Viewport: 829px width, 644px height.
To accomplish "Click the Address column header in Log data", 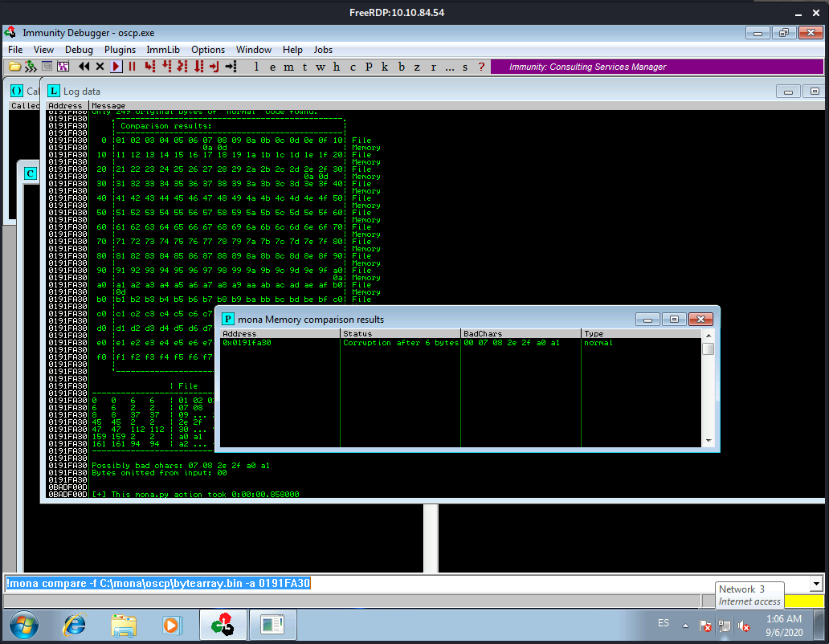I will click(x=67, y=106).
